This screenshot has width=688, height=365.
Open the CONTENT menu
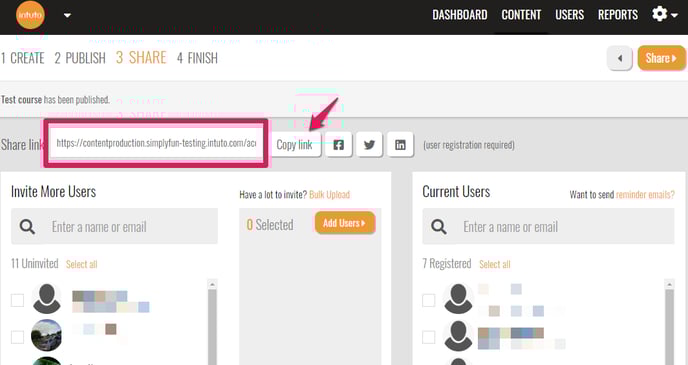pyautogui.click(x=521, y=15)
